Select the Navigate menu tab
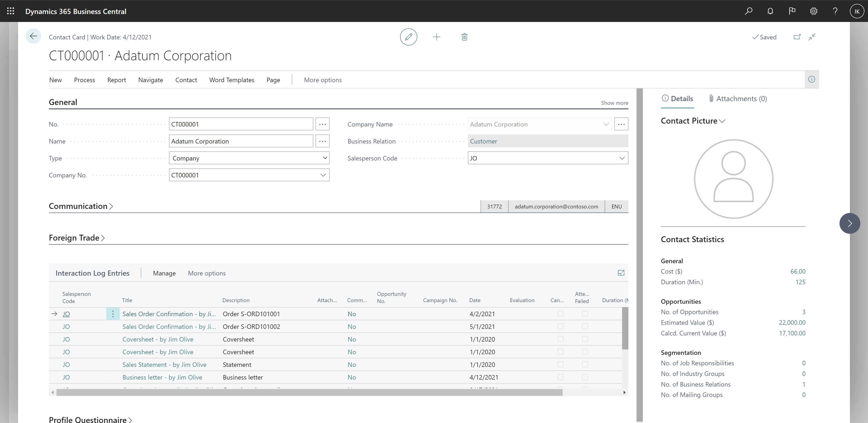This screenshot has height=423, width=868. [150, 79]
